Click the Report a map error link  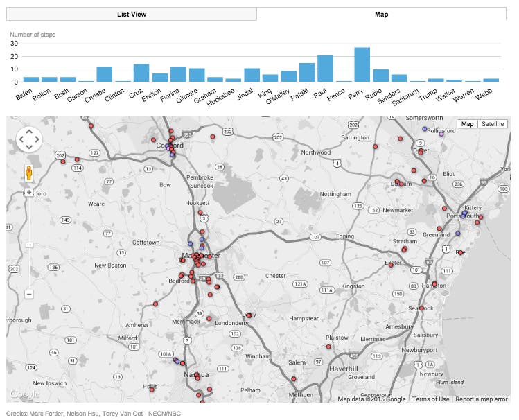(x=481, y=399)
